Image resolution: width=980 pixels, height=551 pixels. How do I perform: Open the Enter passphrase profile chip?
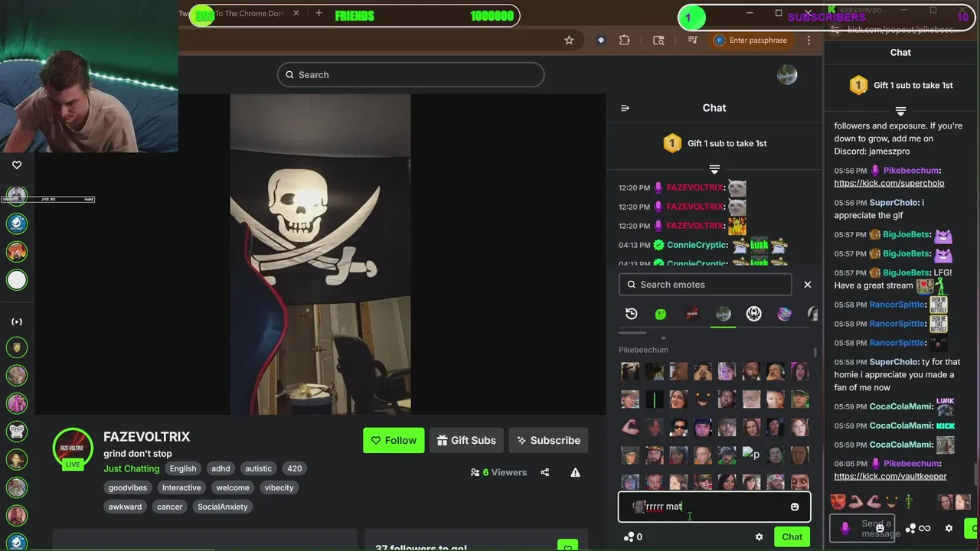pos(750,41)
